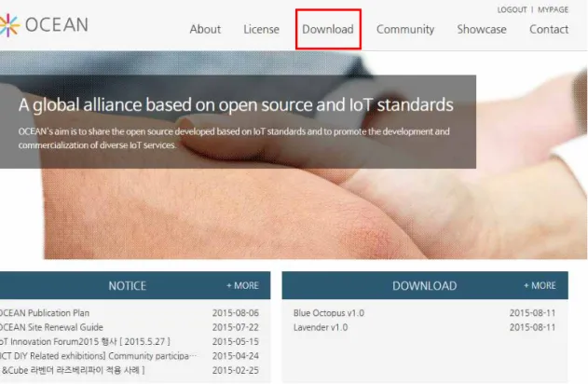Click the OCEAN starburst logo icon

click(9, 25)
